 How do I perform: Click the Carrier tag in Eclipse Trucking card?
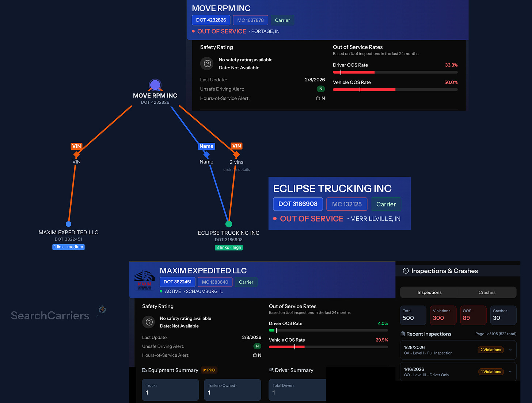pyautogui.click(x=386, y=204)
